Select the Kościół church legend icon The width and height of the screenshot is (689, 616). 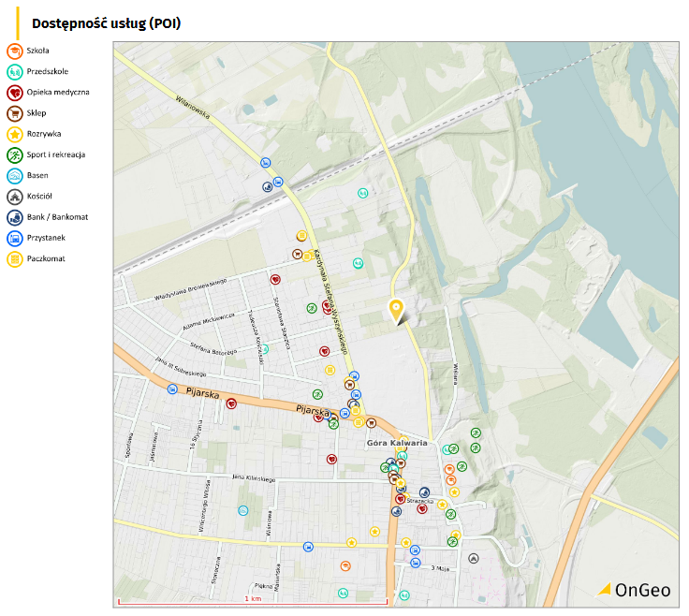[x=14, y=197]
